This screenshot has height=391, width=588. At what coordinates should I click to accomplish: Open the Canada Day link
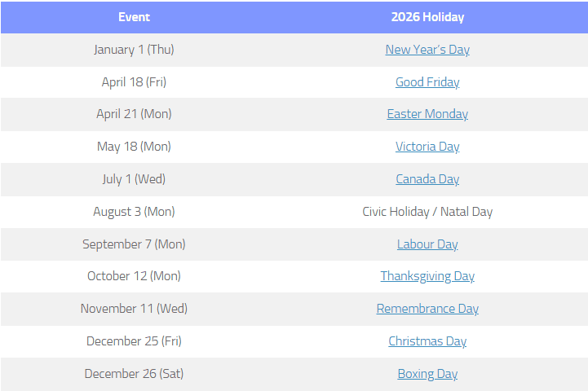[x=427, y=179]
